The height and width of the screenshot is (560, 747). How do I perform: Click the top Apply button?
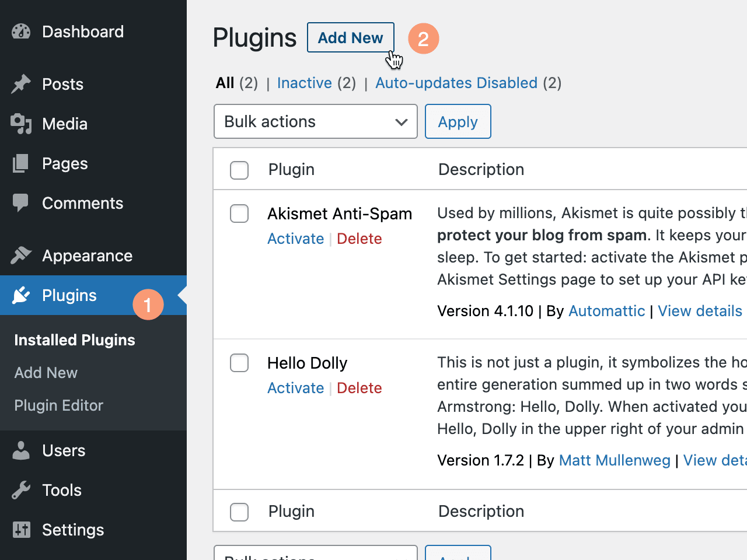[458, 121]
